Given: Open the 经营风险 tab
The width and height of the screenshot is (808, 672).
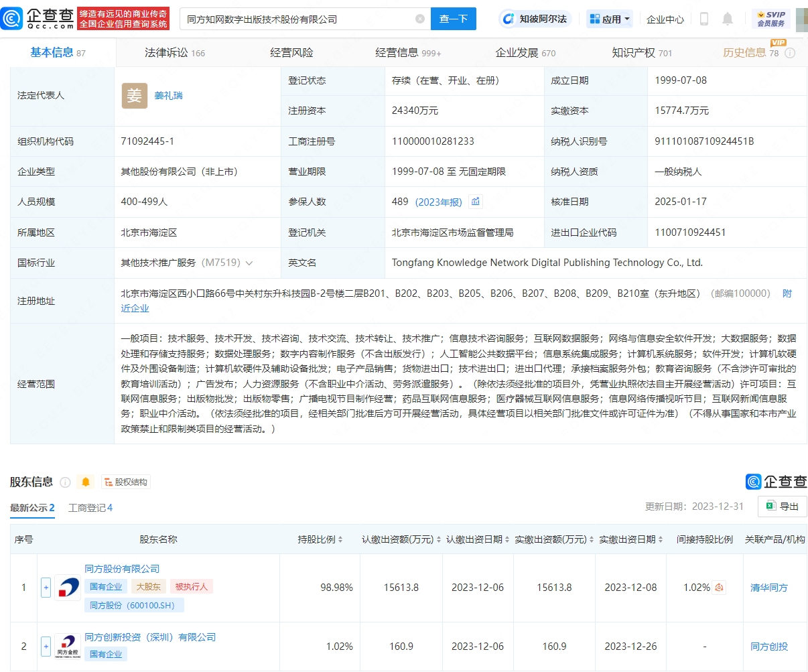Looking at the screenshot, I should (291, 53).
